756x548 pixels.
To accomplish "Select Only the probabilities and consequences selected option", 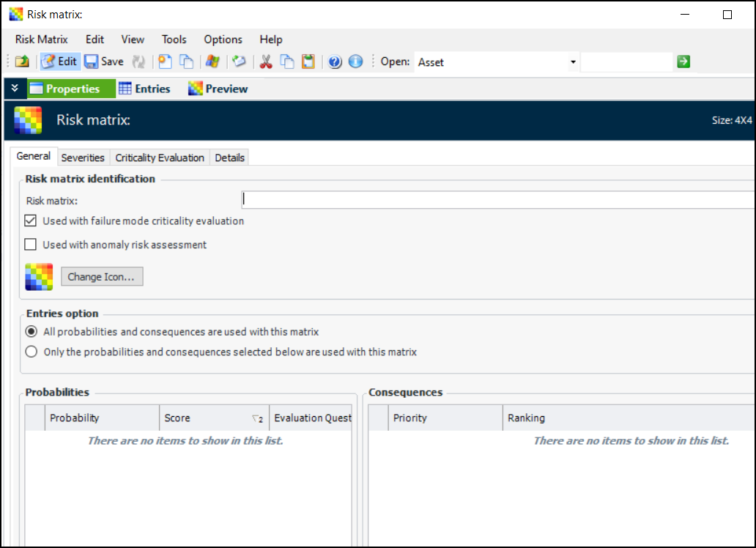I will (x=31, y=352).
